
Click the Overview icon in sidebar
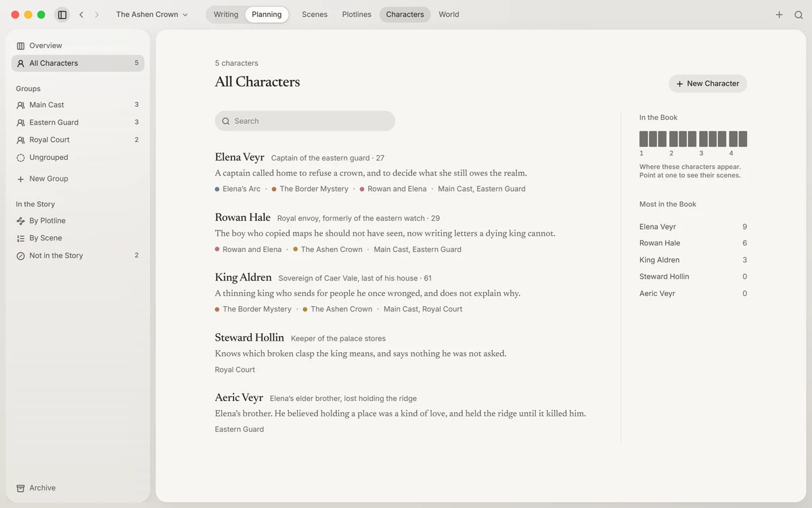tap(20, 45)
